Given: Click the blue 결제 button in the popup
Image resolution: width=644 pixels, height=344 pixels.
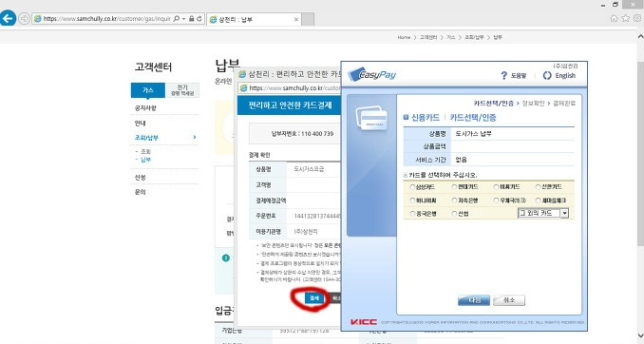Looking at the screenshot, I should [314, 298].
